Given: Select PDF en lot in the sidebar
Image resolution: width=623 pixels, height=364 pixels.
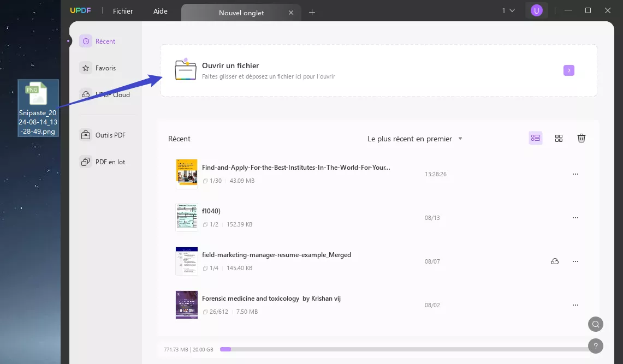Looking at the screenshot, I should [x=110, y=162].
